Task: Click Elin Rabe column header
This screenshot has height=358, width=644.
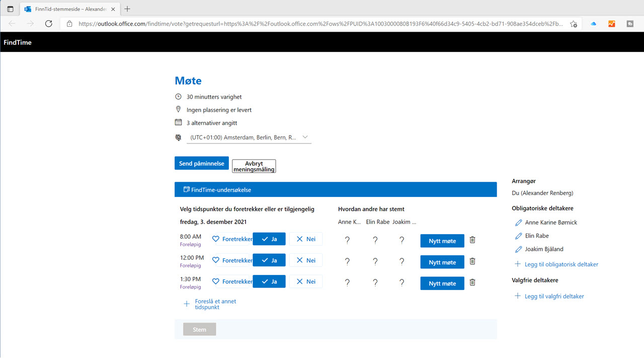Action: click(x=378, y=222)
